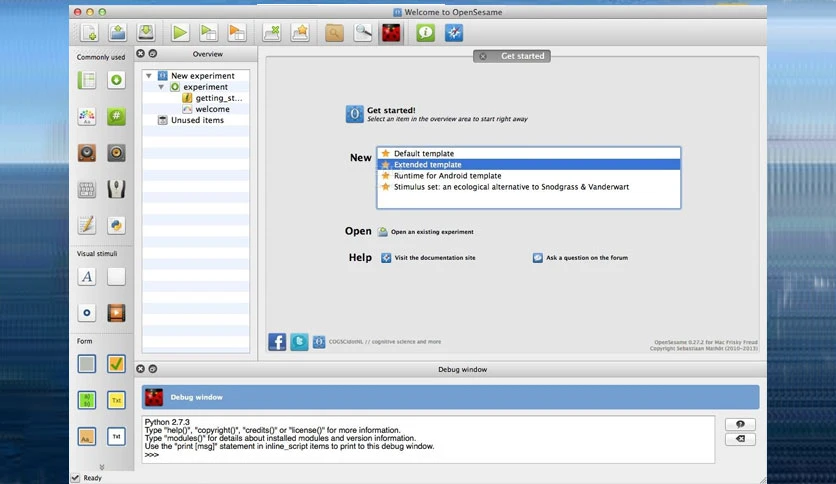Select the sketchpad item icon
The width and height of the screenshot is (836, 484).
87,116
